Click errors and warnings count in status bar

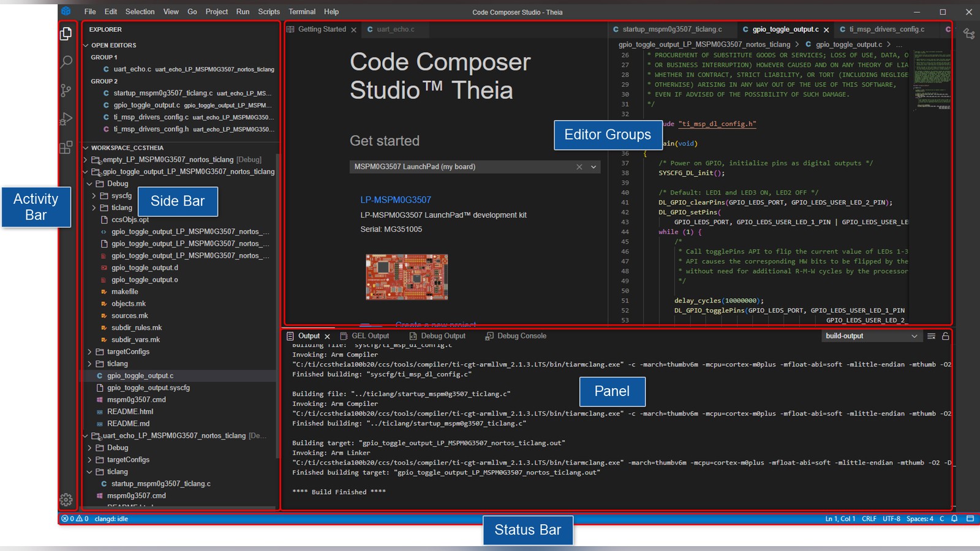pos(75,519)
